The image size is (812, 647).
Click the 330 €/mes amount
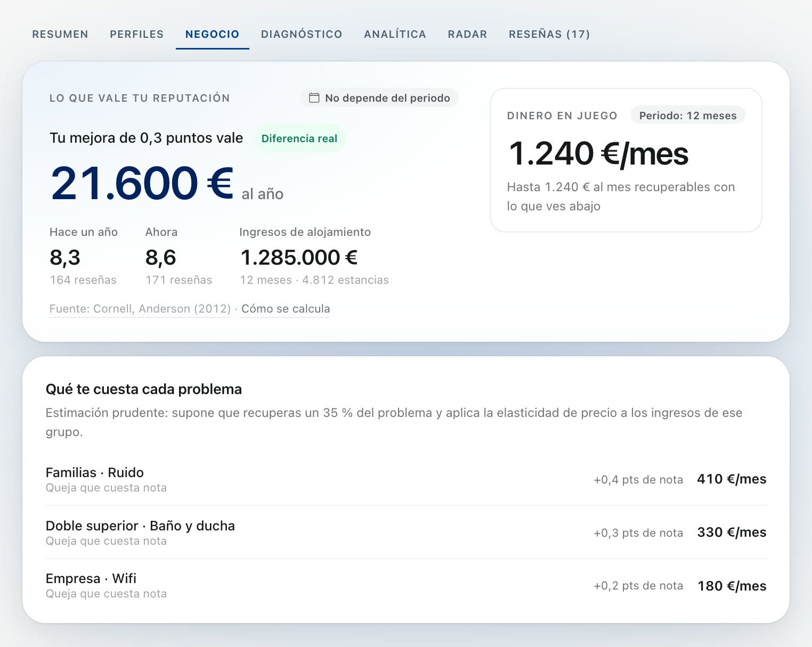[732, 533]
